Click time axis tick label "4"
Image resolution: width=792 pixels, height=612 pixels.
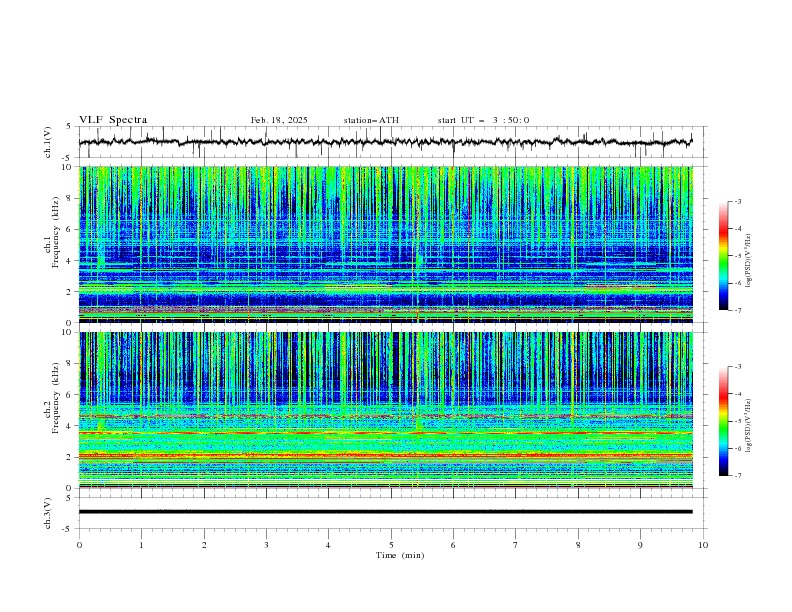(328, 545)
